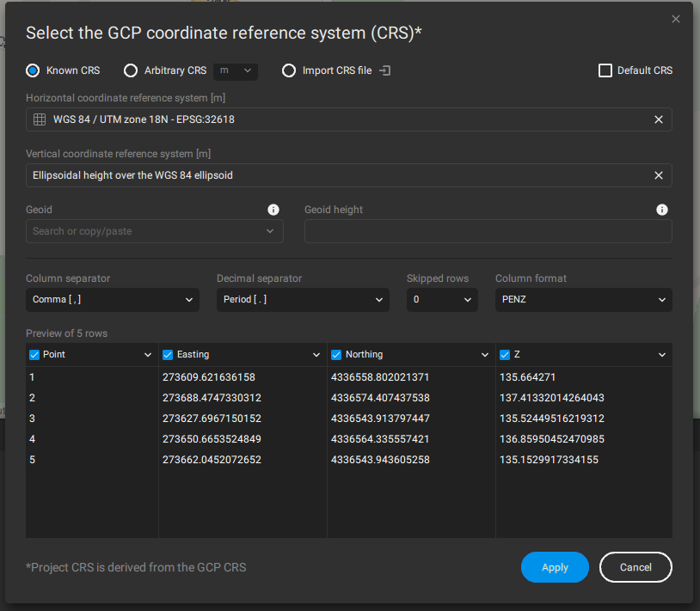The height and width of the screenshot is (611, 700).
Task: Uncheck the Northing column checkbox
Action: [x=336, y=355]
